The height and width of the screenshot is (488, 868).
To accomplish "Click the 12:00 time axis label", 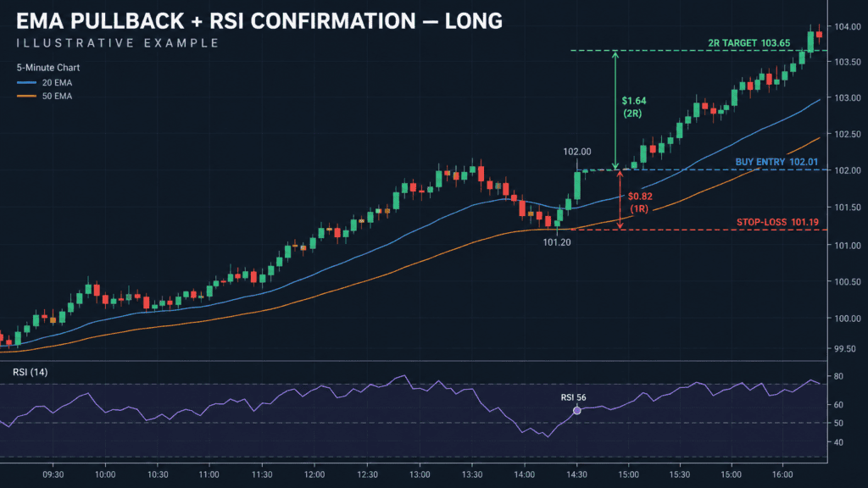I will [x=314, y=474].
